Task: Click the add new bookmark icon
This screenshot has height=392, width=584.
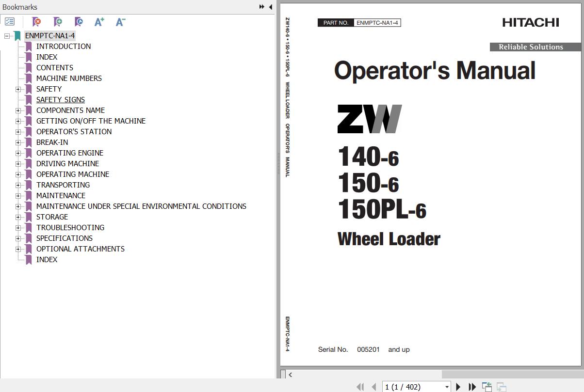Action: point(58,22)
